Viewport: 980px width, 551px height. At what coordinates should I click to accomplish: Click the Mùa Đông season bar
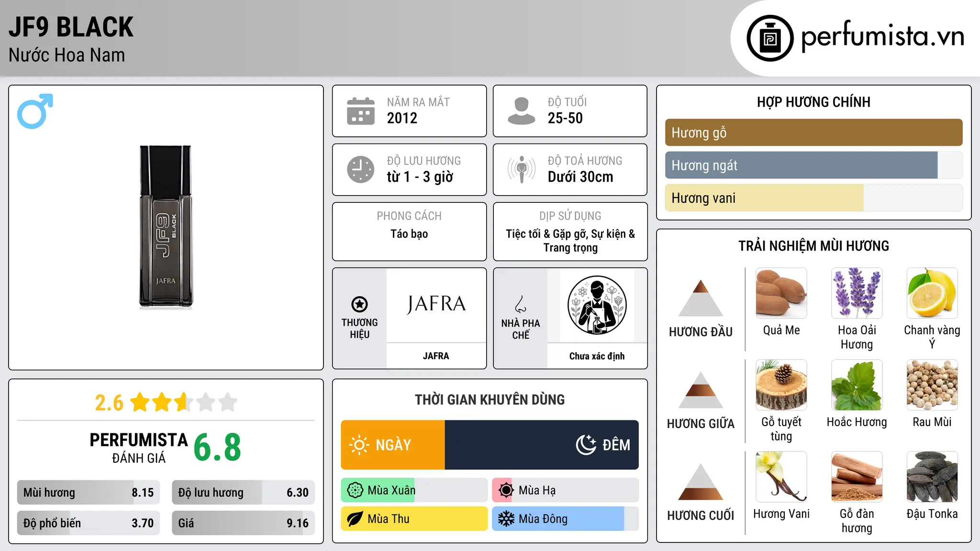coord(566,519)
